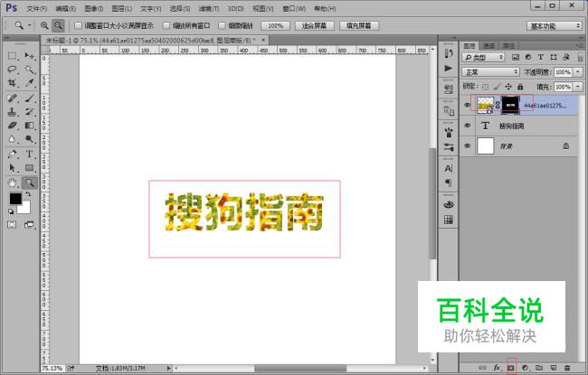Click add layer mask icon
Viewport: 588px width, 375px height.
[511, 368]
